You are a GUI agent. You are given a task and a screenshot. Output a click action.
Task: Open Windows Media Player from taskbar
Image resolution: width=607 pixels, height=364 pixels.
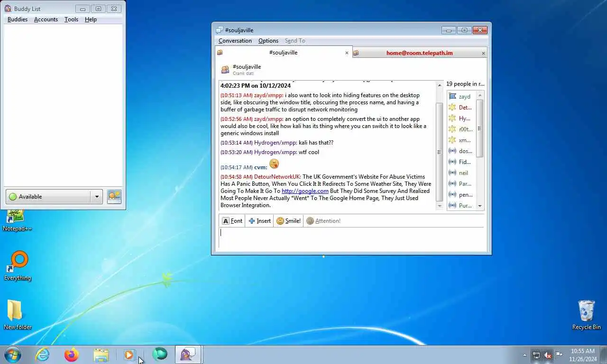click(x=129, y=355)
